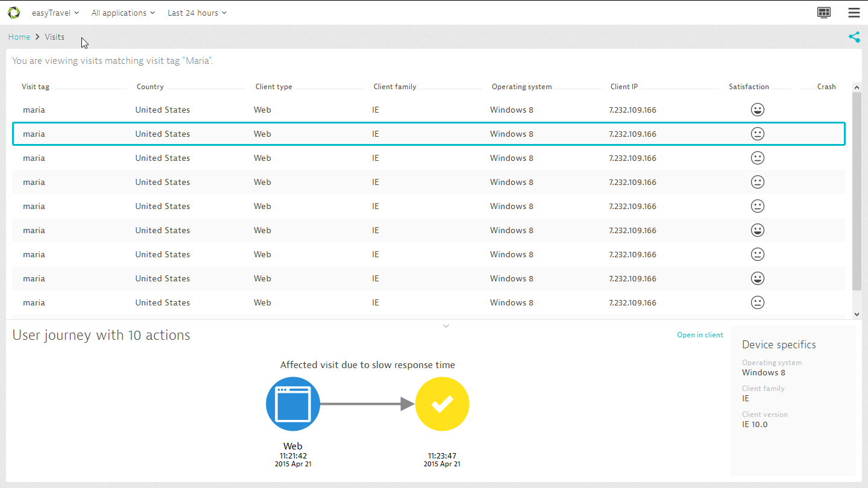Image resolution: width=868 pixels, height=488 pixels.
Task: Click Web in the seventh row
Action: coord(262,254)
